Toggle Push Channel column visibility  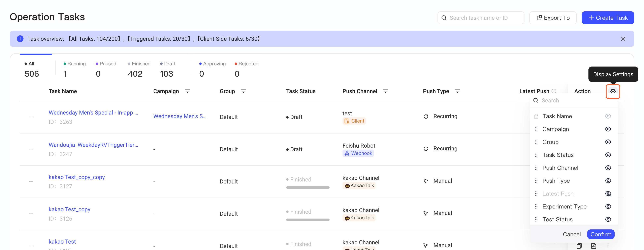pyautogui.click(x=608, y=168)
